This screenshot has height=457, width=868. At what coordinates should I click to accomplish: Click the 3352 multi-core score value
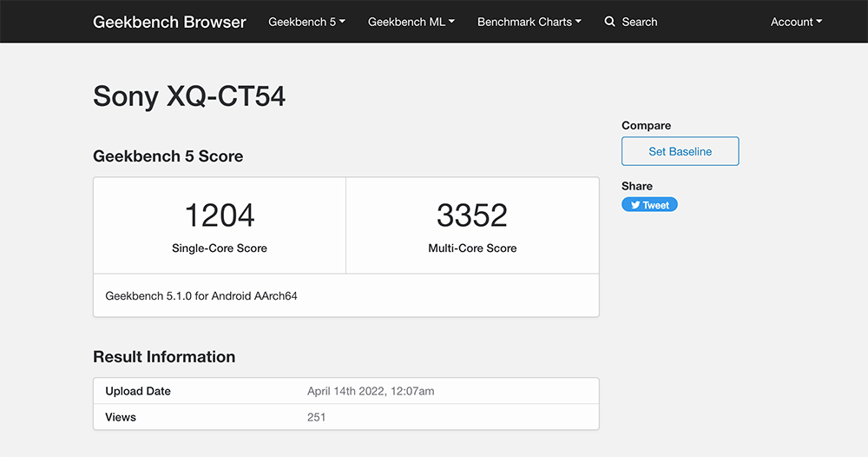(472, 215)
